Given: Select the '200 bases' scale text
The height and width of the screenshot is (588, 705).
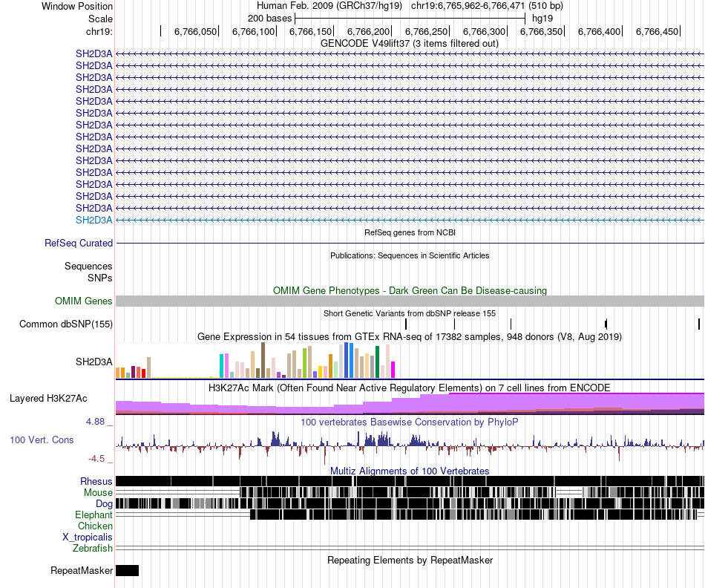Looking at the screenshot, I should pos(269,19).
